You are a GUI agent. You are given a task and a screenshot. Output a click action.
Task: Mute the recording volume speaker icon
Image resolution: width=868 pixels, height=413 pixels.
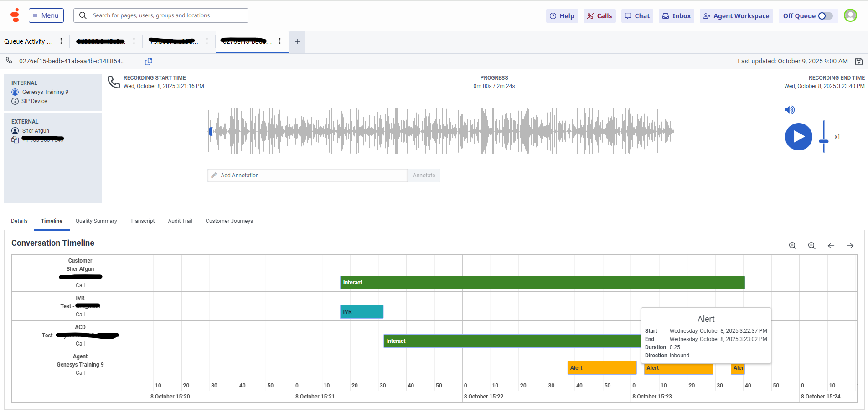tap(790, 110)
